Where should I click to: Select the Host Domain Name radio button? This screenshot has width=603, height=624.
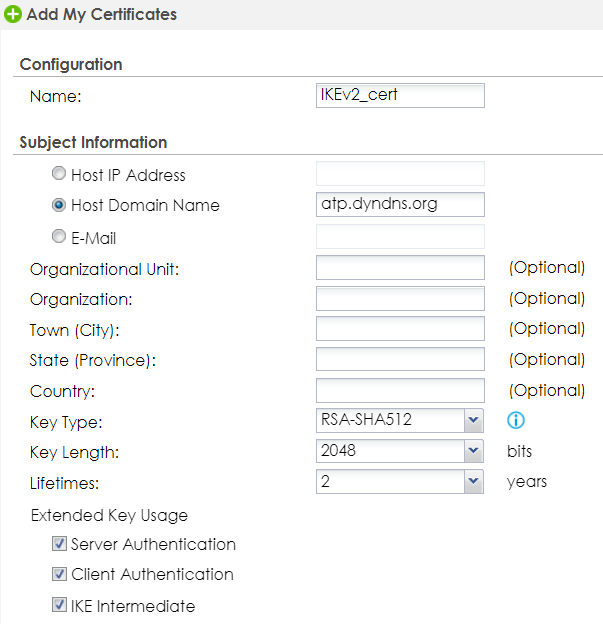tap(59, 205)
